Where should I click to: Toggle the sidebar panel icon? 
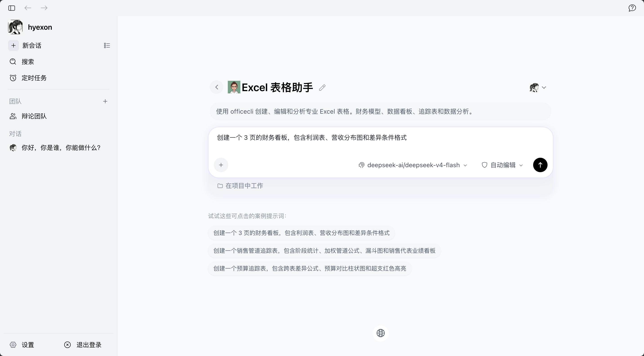pos(11,8)
